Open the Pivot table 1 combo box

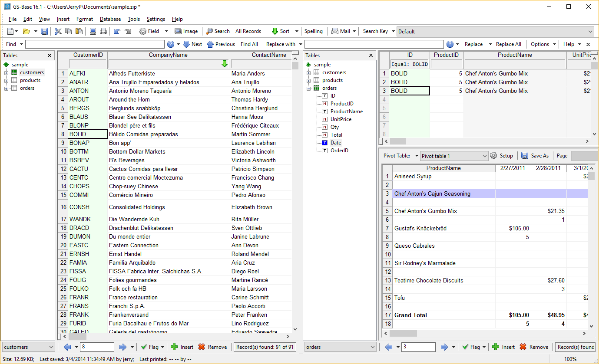(454, 156)
